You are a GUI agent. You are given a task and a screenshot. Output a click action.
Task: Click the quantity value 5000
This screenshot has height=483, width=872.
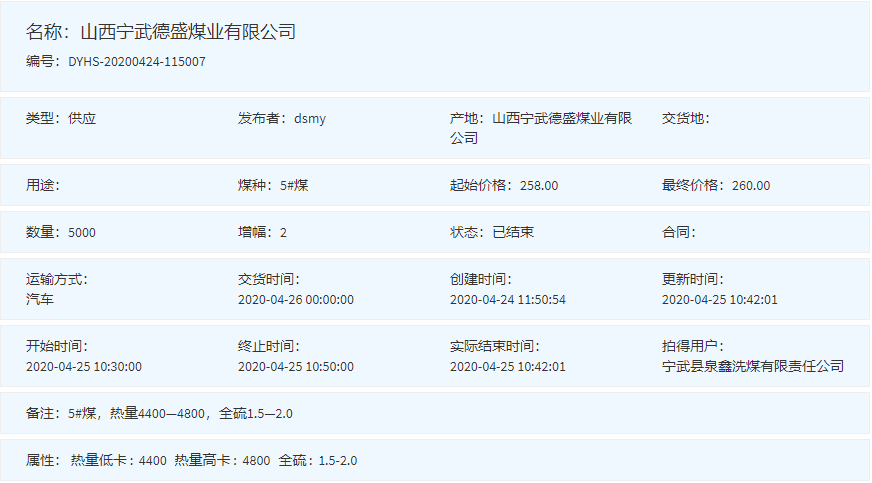coord(82,232)
